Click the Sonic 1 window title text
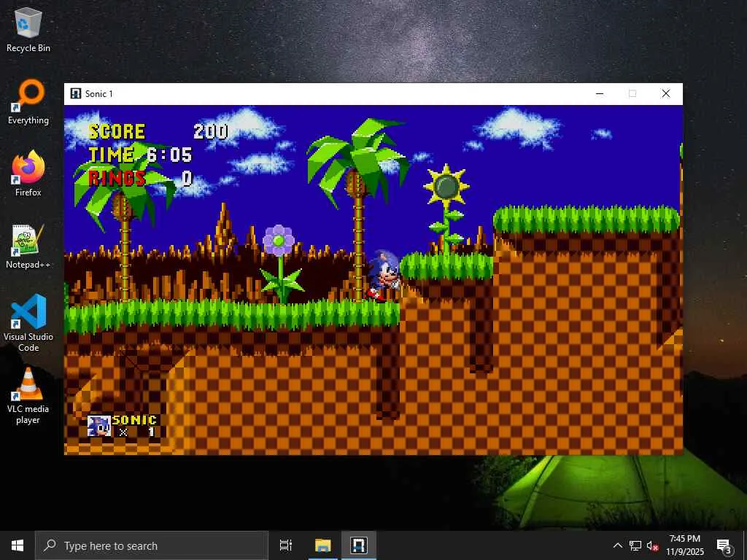 99,94
